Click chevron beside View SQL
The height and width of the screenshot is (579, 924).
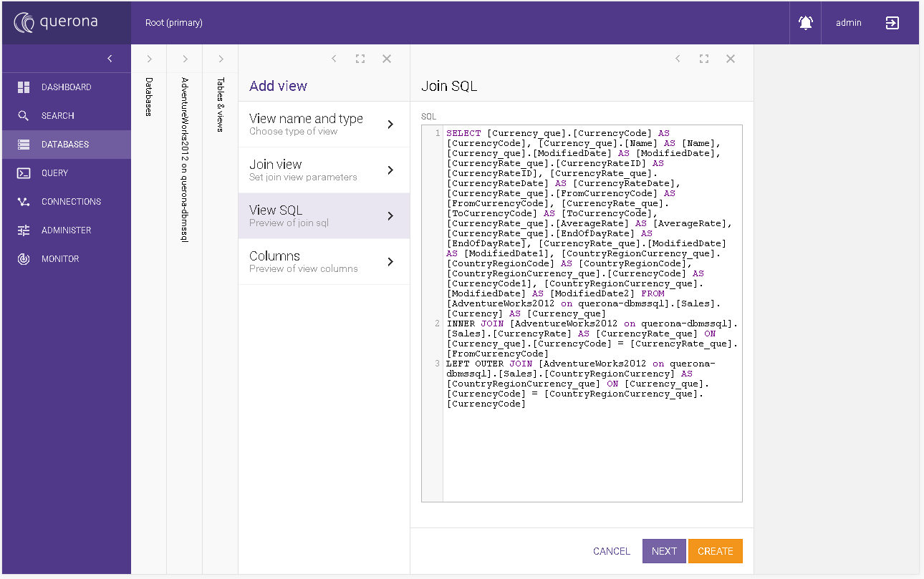click(390, 216)
